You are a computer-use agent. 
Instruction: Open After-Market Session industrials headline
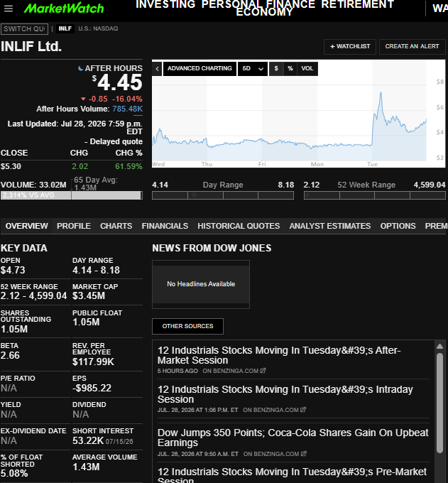(279, 355)
